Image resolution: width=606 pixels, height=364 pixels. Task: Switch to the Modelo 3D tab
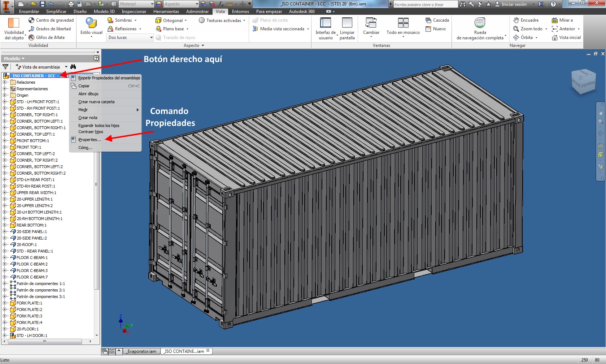click(104, 12)
